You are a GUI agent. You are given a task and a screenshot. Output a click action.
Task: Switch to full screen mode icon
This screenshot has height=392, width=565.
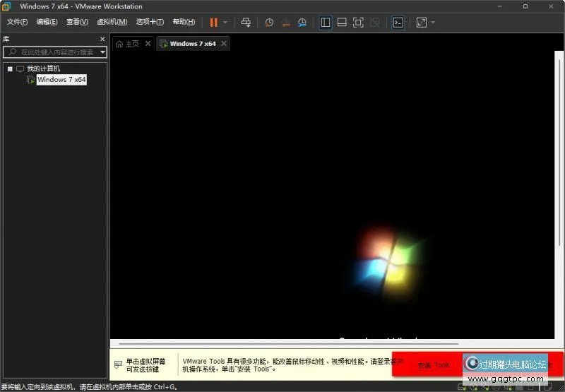(358, 23)
